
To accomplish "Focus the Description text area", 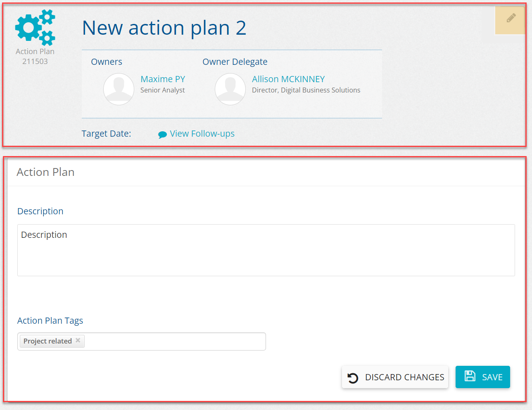I will (x=266, y=250).
